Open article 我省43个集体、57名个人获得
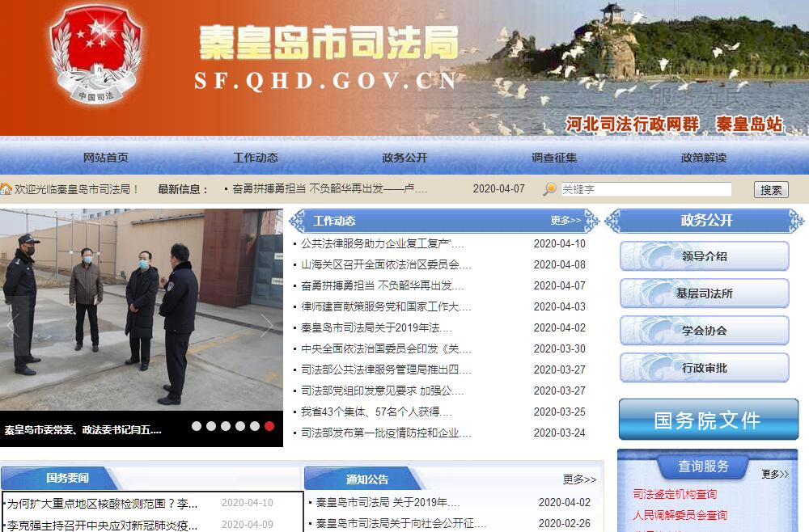 click(x=376, y=412)
